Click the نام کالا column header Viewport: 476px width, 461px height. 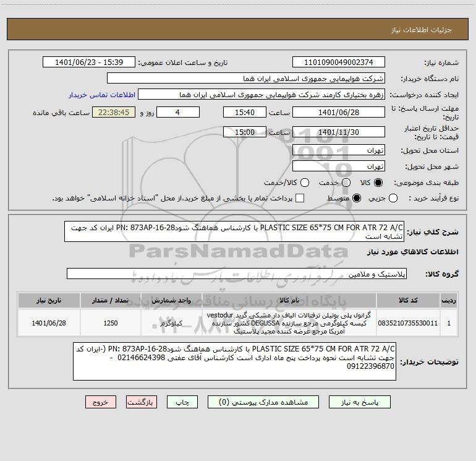point(289,300)
